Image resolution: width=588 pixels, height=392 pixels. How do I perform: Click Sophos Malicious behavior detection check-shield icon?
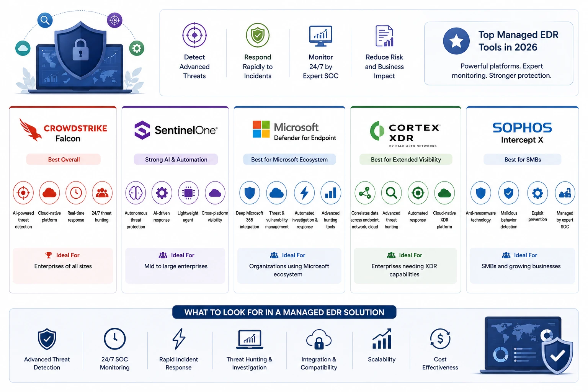point(509,193)
